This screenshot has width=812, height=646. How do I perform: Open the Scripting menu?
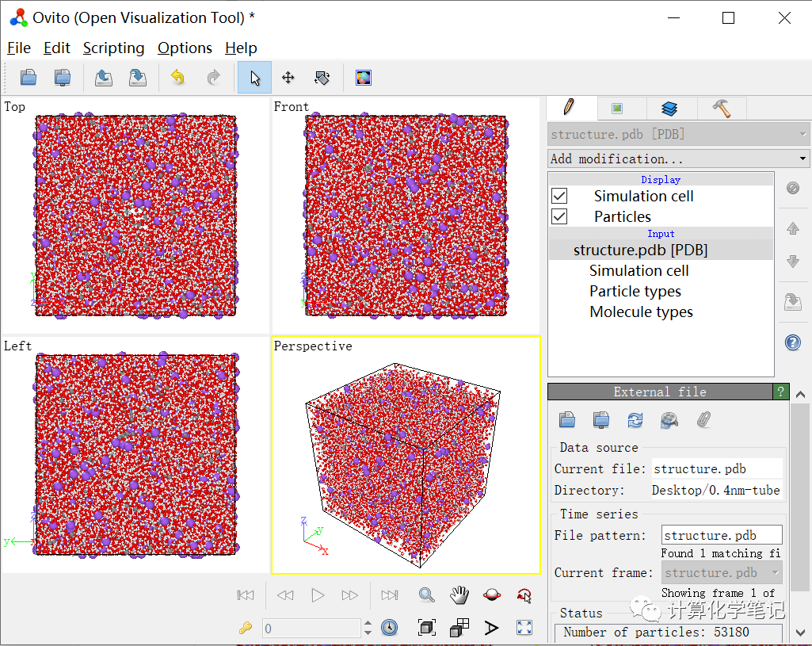coord(113,48)
